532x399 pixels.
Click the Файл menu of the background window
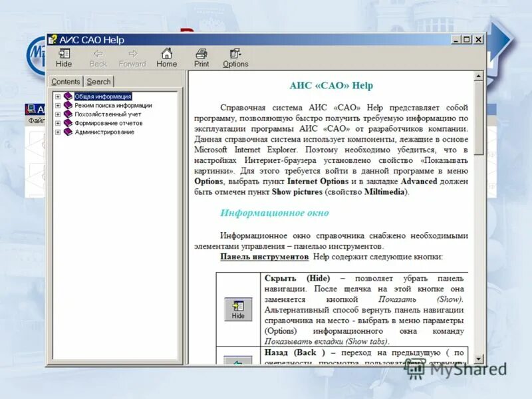pos(37,120)
